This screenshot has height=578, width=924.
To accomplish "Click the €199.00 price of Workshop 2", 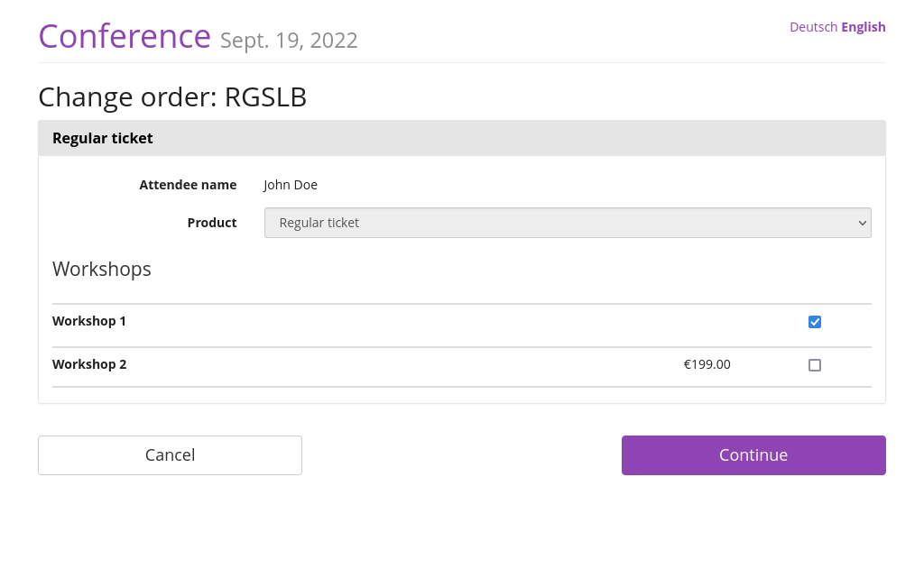I will pyautogui.click(x=707, y=364).
